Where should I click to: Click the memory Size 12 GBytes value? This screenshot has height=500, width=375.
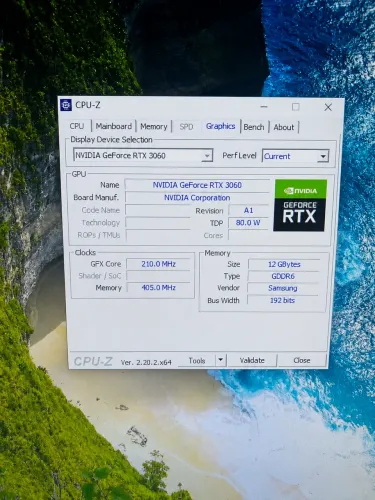pos(284,264)
